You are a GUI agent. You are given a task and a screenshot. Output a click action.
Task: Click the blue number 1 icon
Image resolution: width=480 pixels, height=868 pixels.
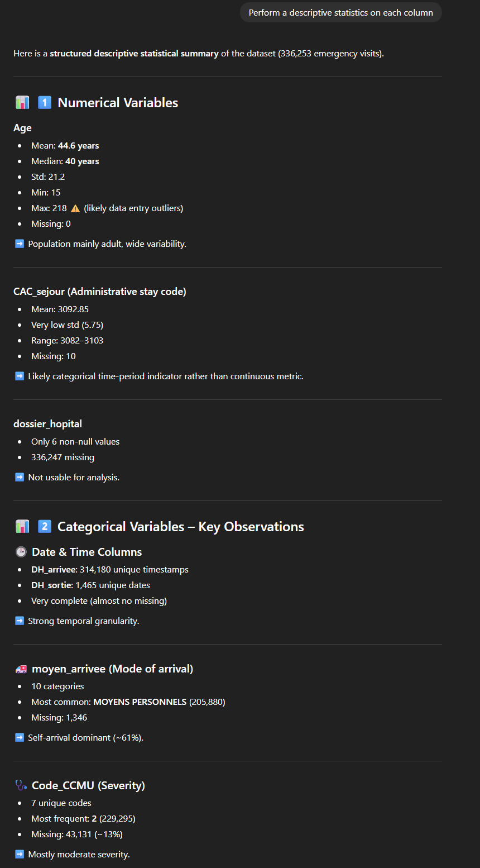coord(45,103)
